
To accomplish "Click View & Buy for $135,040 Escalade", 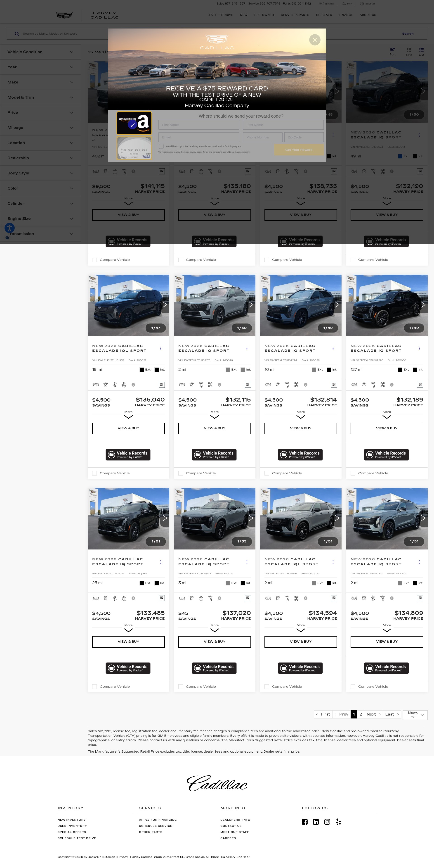I will click(x=128, y=428).
